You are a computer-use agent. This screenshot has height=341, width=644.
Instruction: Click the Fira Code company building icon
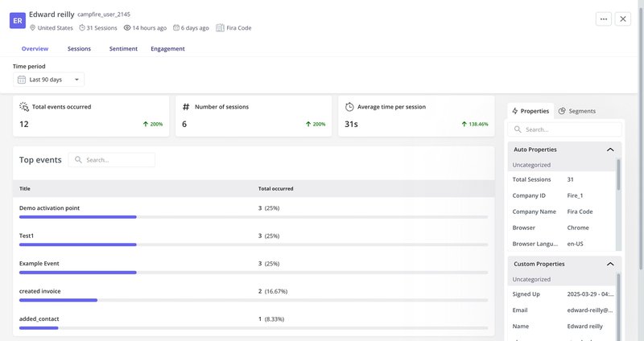(x=220, y=27)
